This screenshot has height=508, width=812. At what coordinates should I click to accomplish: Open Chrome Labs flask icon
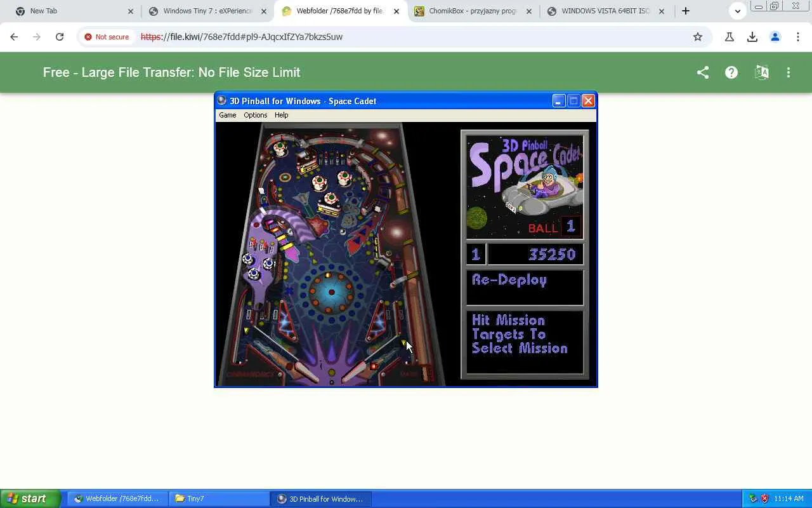pyautogui.click(x=730, y=37)
